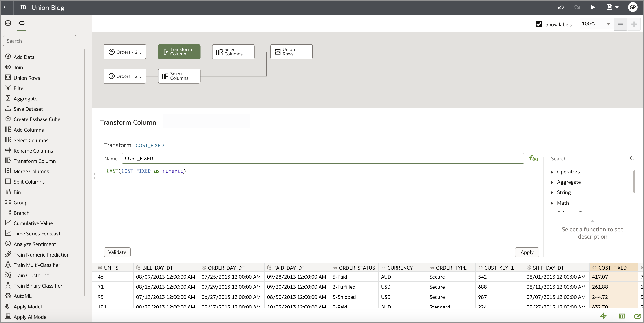Select the Aggregate tool in the sidebar
The height and width of the screenshot is (323, 644).
25,98
